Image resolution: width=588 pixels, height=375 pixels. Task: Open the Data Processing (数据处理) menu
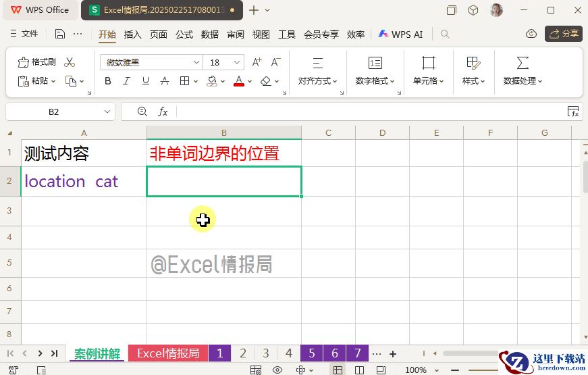523,72
